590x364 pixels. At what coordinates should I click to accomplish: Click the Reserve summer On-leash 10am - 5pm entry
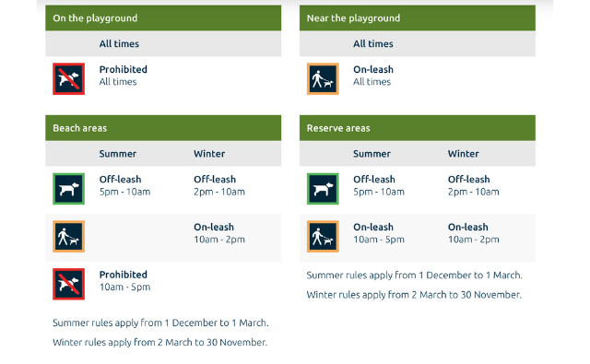click(379, 233)
